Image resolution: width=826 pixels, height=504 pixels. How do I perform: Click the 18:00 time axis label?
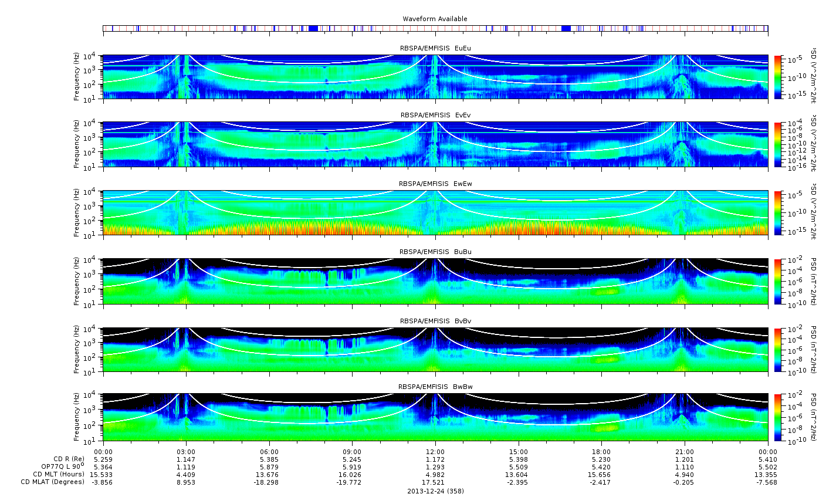pyautogui.click(x=601, y=452)
